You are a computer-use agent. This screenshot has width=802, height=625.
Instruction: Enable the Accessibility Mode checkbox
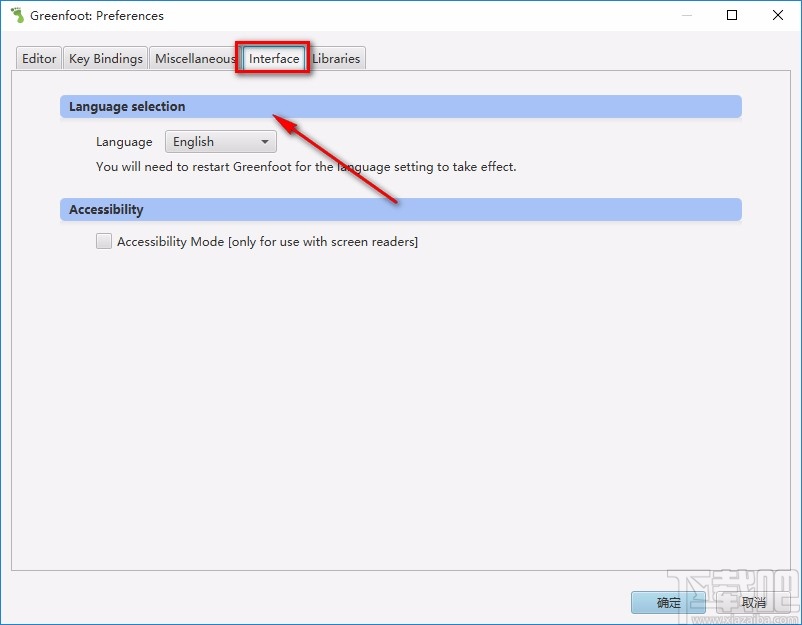104,241
